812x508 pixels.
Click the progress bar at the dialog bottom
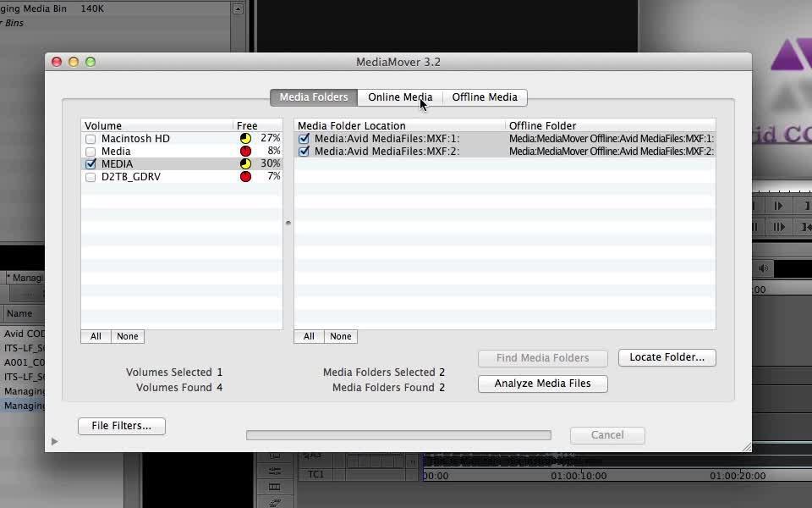tap(398, 435)
